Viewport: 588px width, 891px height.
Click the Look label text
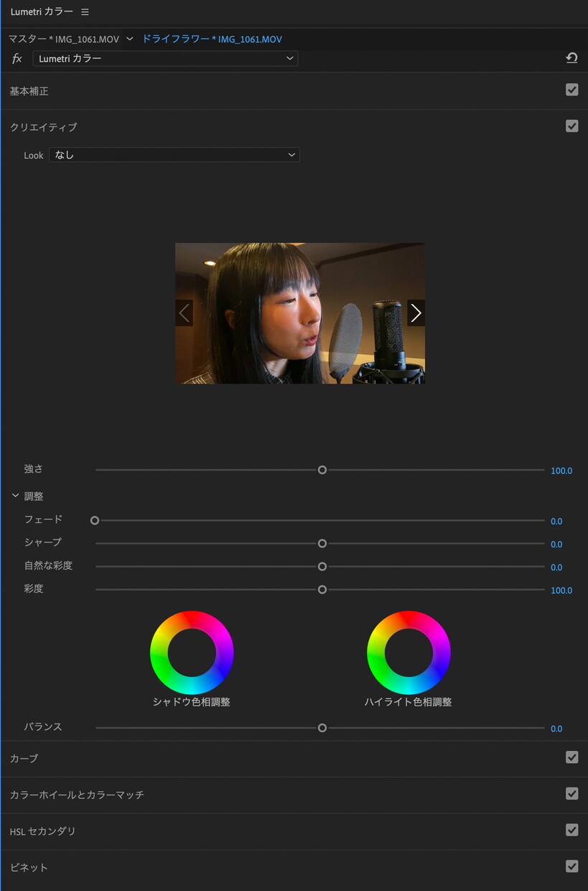[x=34, y=155]
